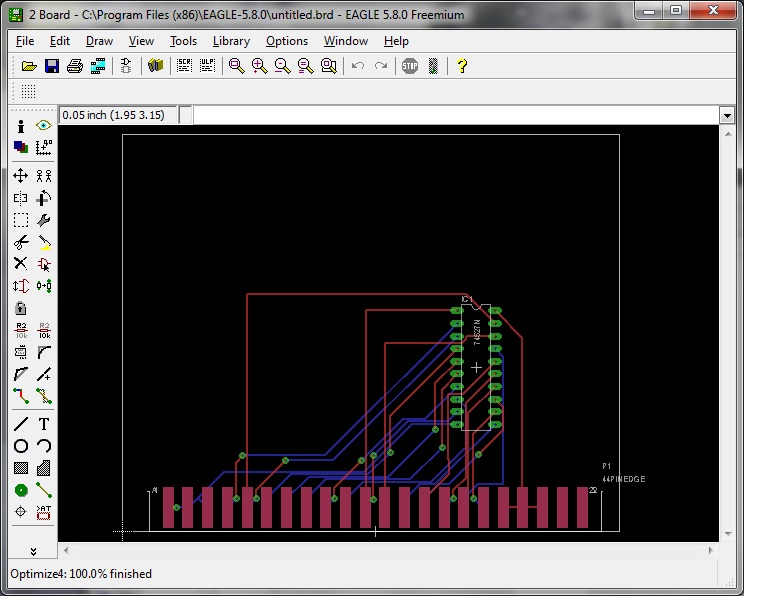Select the Circle tool
The height and width of the screenshot is (614, 768).
[x=21, y=446]
